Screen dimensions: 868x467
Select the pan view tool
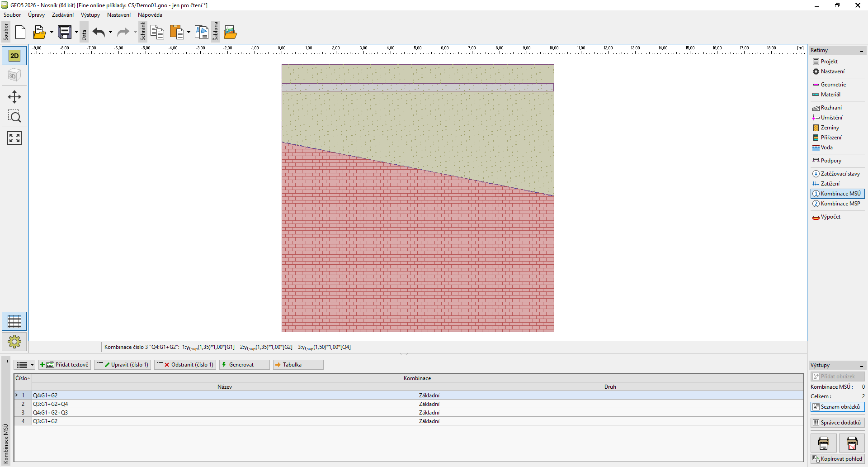(14, 97)
